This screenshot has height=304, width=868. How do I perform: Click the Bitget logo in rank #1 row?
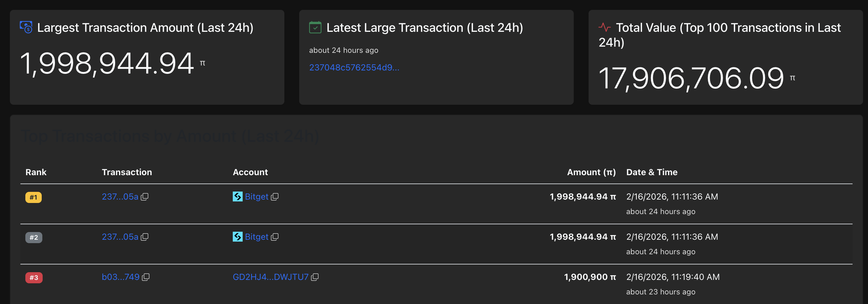click(x=237, y=196)
